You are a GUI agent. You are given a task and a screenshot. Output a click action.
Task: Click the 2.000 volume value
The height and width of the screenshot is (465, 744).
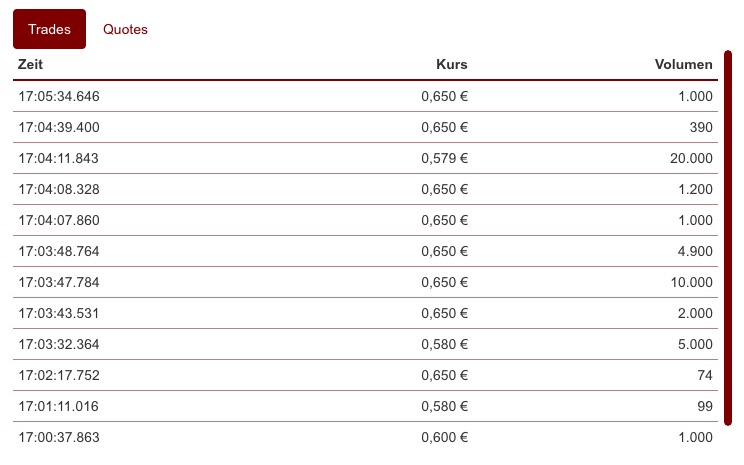[x=695, y=313]
